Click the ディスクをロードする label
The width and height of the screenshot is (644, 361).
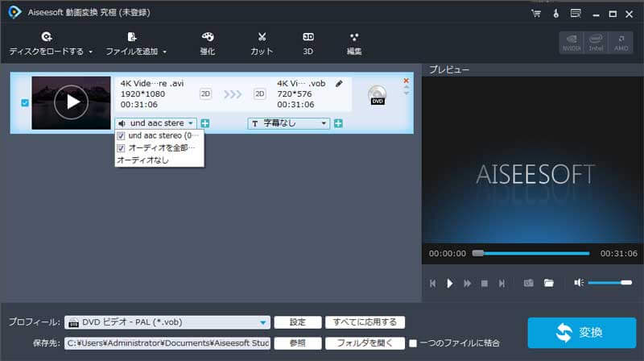(x=47, y=52)
